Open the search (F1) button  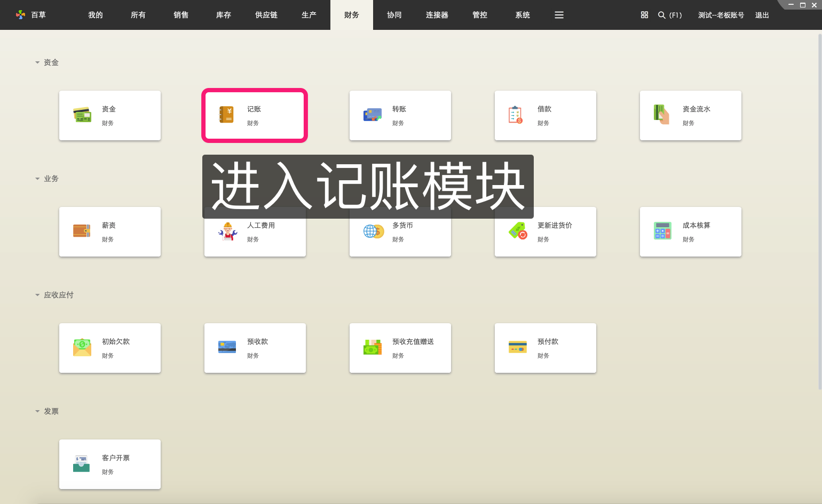pyautogui.click(x=670, y=15)
